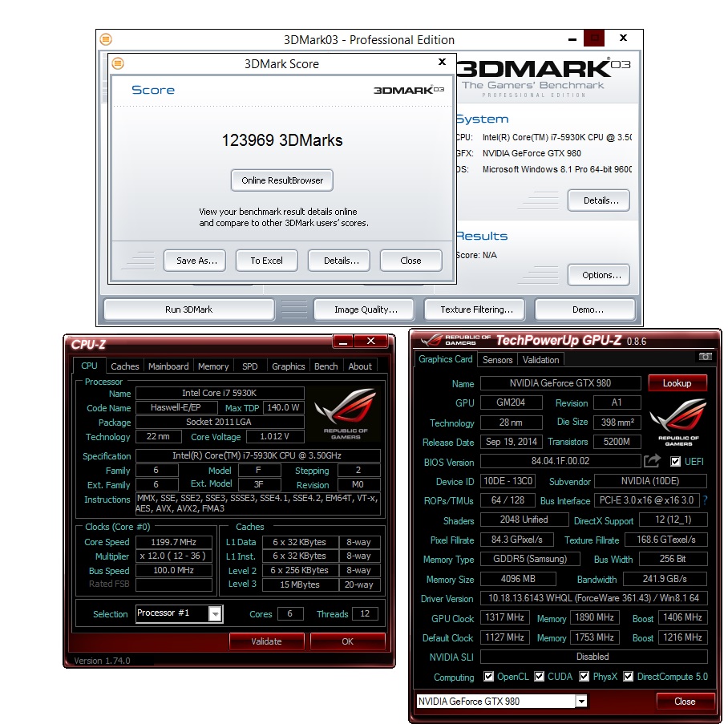Toggle the OpenCL checkbox
Screen dimensions: 728x724
point(488,676)
